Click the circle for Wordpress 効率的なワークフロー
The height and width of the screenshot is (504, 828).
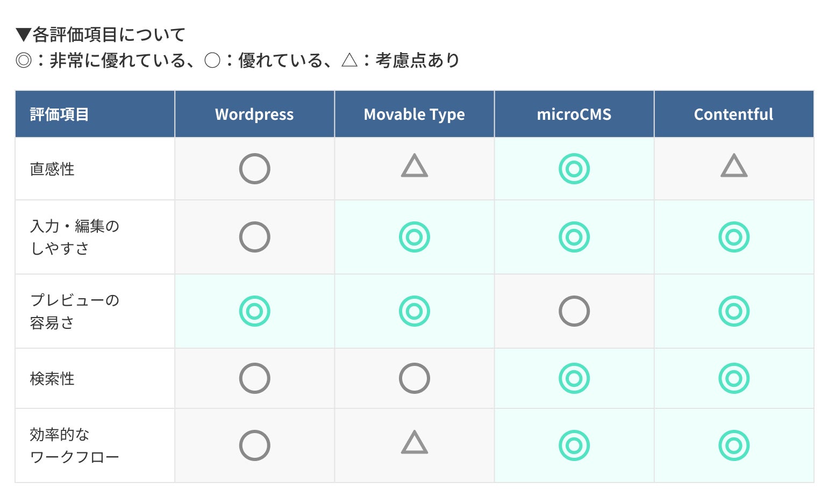click(254, 445)
